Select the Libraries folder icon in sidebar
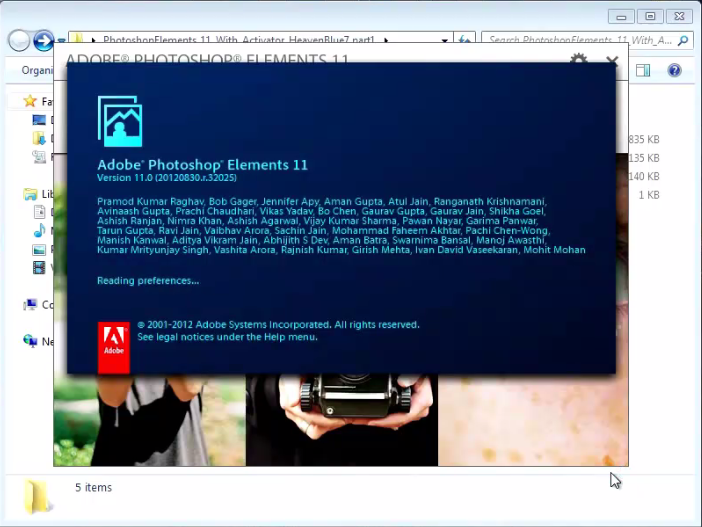The image size is (702, 527). point(30,194)
